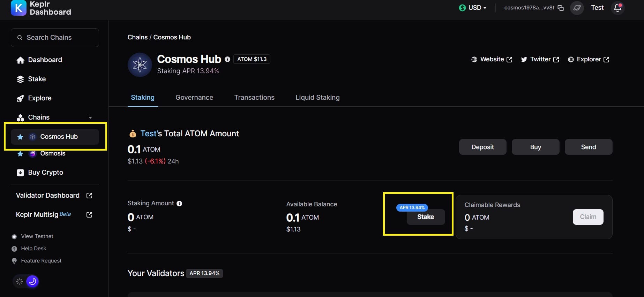Viewport: 644px width, 297px height.
Task: Unfavorite Cosmos Hub using its star icon
Action: (20, 137)
